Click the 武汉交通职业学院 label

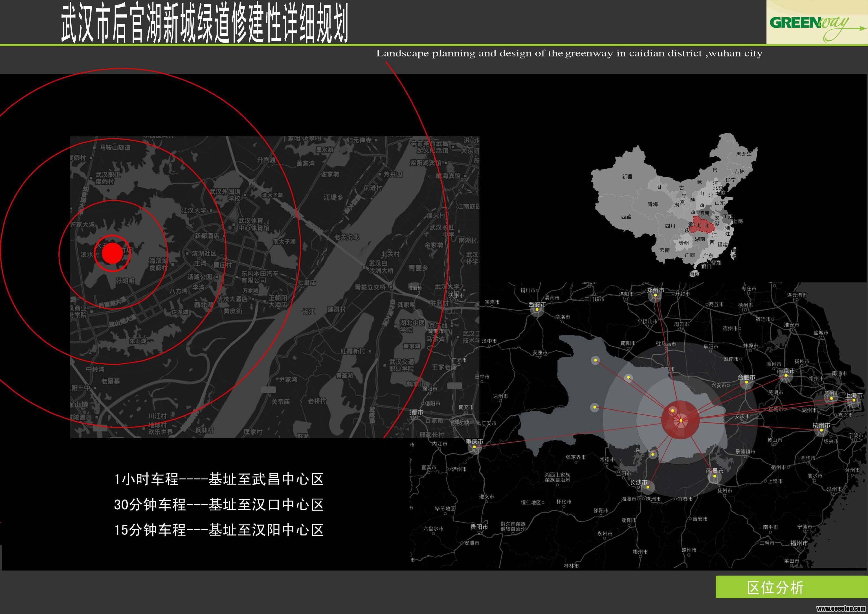(x=401, y=365)
